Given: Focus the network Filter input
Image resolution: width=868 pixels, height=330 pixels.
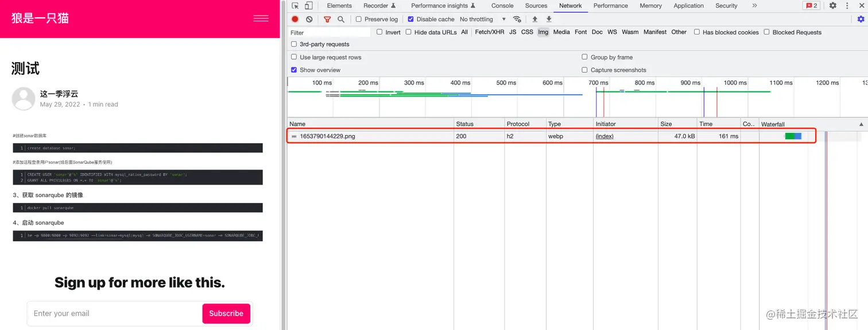Looking at the screenshot, I should (x=330, y=33).
